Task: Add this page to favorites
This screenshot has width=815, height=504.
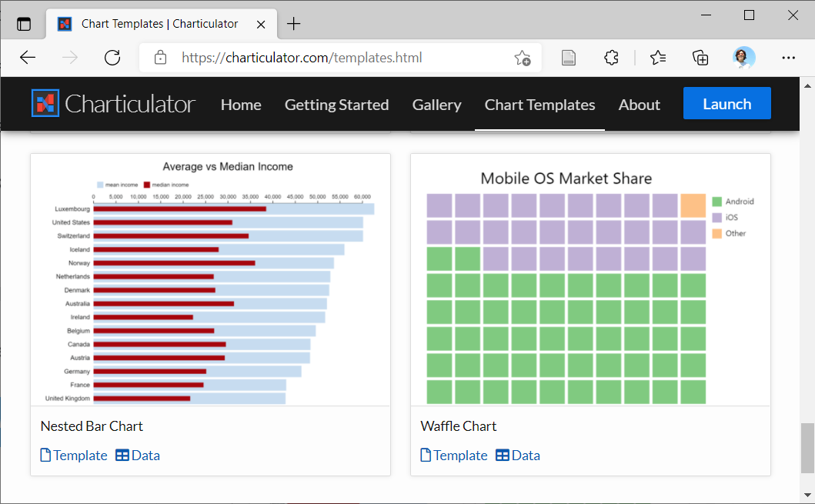Action: [x=523, y=58]
